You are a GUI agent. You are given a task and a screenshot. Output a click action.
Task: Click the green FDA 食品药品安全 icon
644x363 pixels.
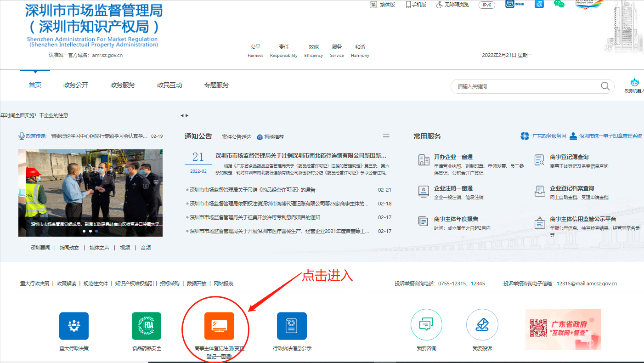[147, 326]
